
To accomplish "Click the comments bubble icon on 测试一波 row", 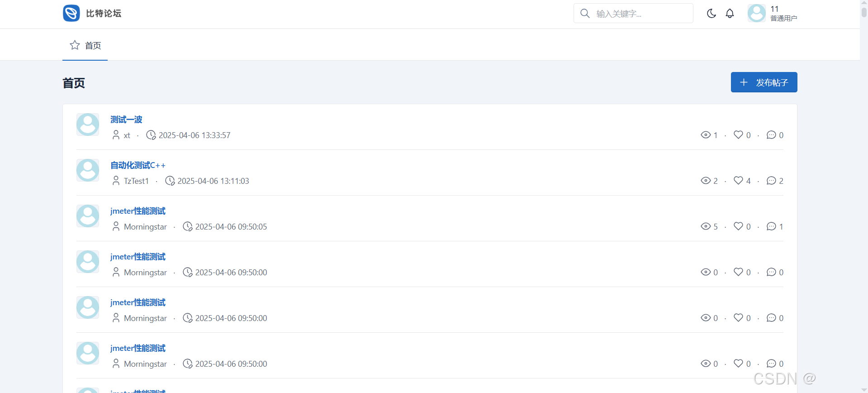I will (771, 135).
